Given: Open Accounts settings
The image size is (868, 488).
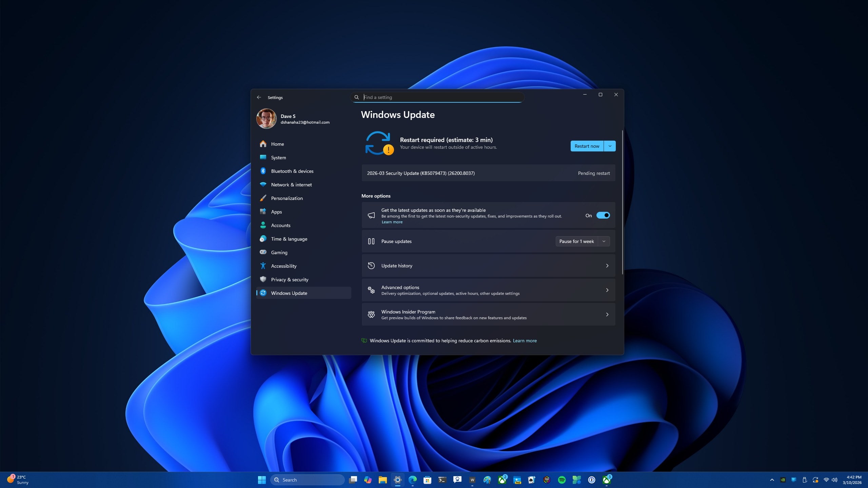Looking at the screenshot, I should point(280,225).
